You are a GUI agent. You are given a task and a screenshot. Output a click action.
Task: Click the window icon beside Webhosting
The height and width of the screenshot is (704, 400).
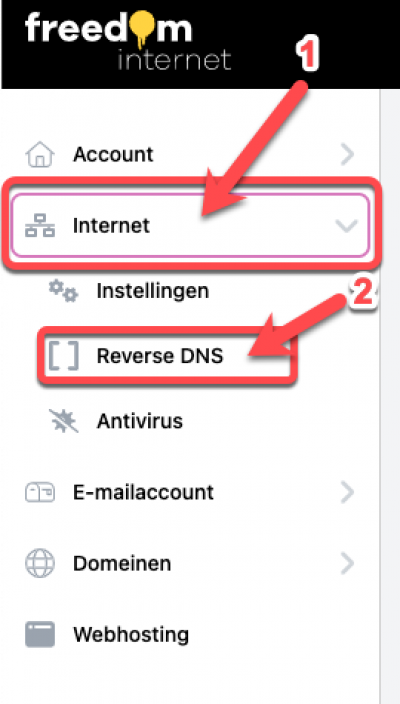click(40, 634)
